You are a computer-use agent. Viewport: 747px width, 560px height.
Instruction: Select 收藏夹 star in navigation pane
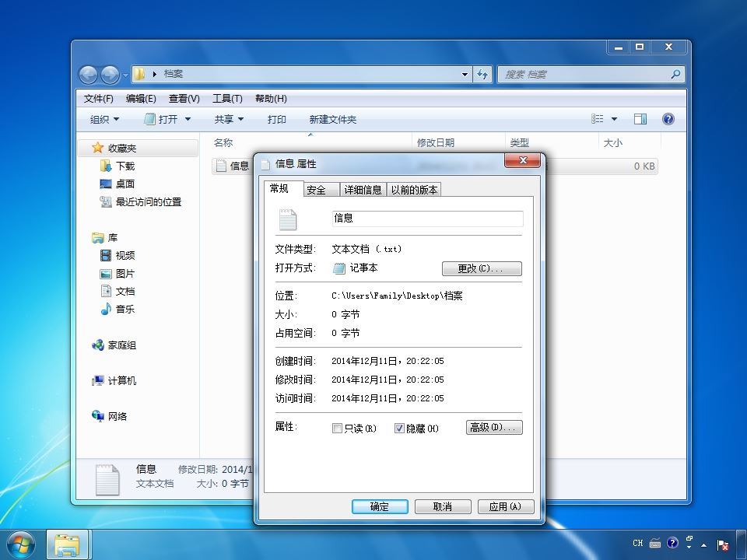click(98, 148)
